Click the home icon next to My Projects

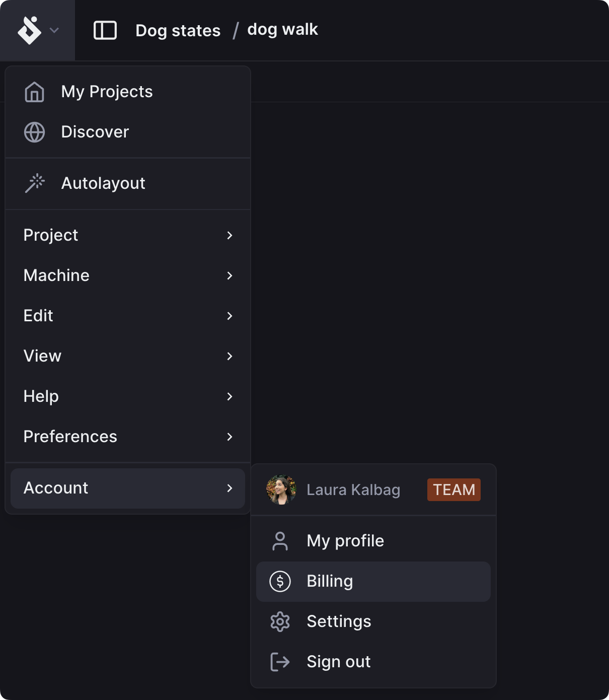click(x=34, y=92)
